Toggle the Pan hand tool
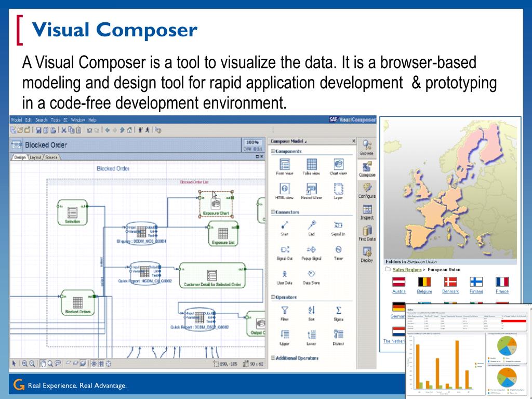 click(43, 364)
